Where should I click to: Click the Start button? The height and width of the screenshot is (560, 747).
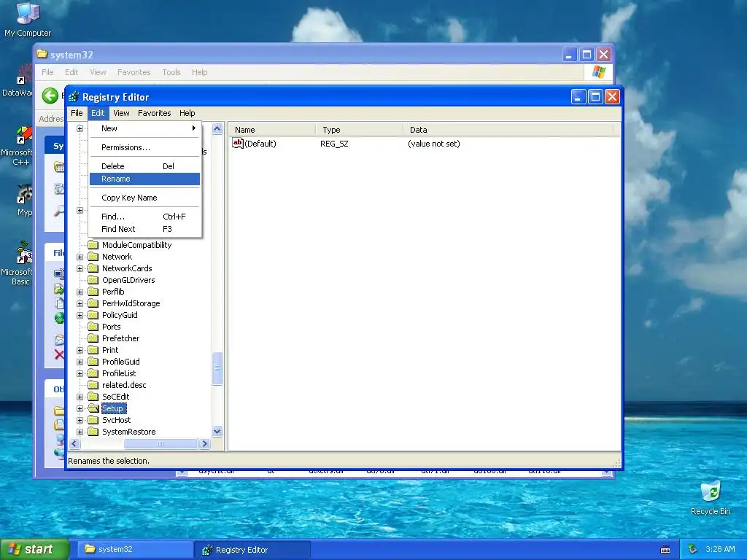tap(34, 550)
